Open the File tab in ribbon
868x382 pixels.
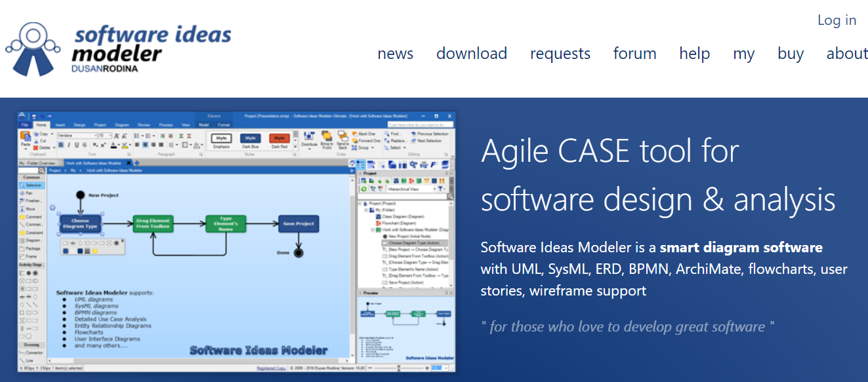[25, 124]
